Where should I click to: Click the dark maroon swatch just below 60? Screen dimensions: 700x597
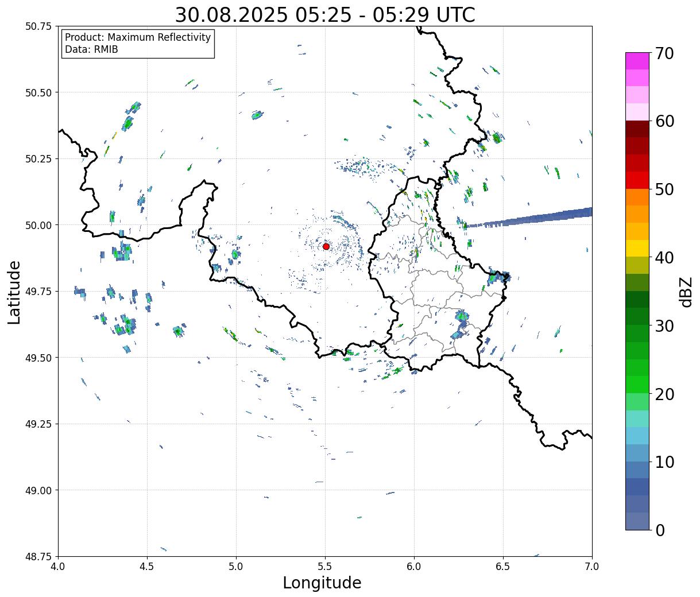point(637,129)
